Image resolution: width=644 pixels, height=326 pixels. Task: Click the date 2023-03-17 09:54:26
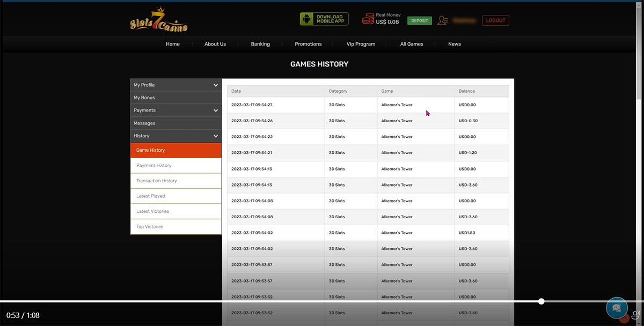[252, 121]
